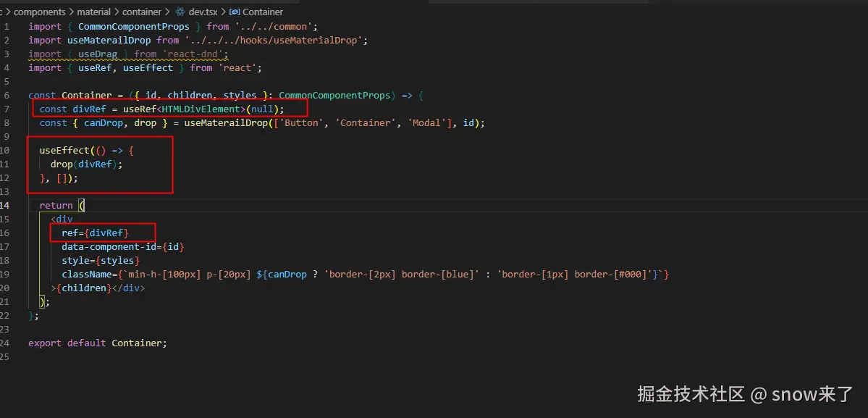Click CommonComponentProps type annotation on line 6
The image size is (868, 418).
click(x=334, y=95)
